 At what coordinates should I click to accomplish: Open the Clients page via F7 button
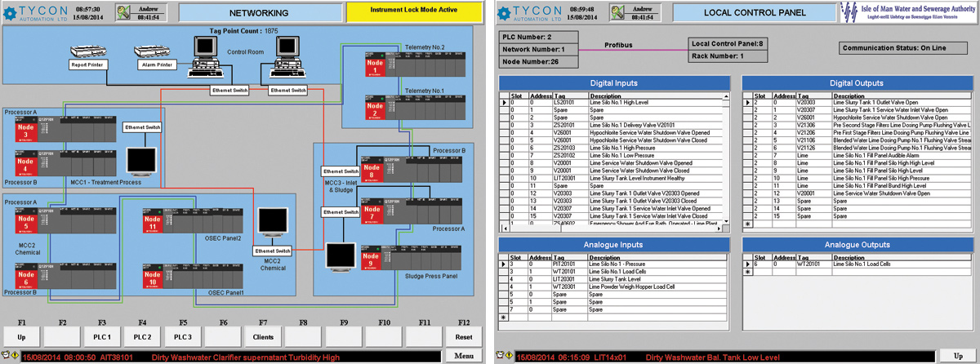point(263,335)
